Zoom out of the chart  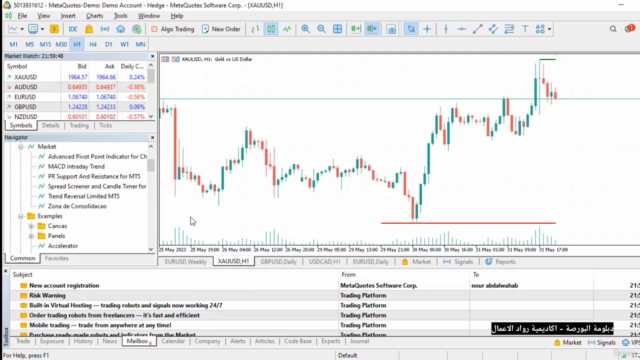pos(321,29)
